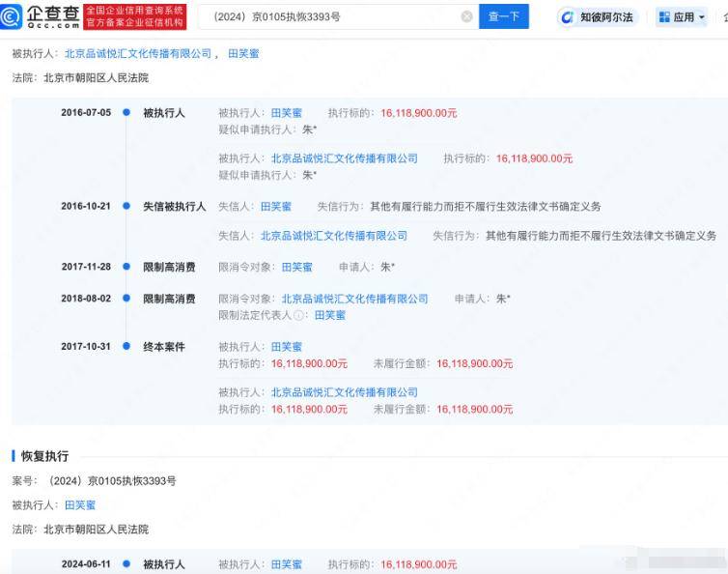
Task: Expand the 应用 dropdown menu
Action: pos(682,17)
